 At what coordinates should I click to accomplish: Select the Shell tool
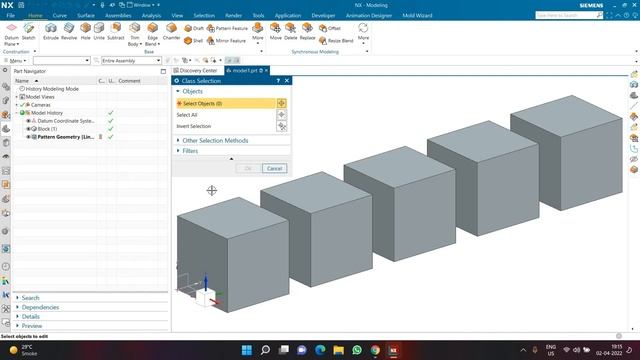(193, 41)
